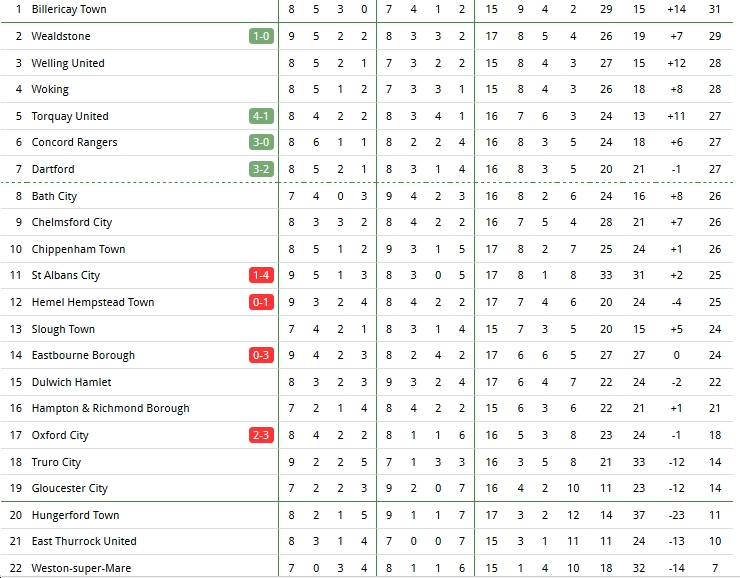Open the Chelmsford City team link
740x578 pixels.
72,222
